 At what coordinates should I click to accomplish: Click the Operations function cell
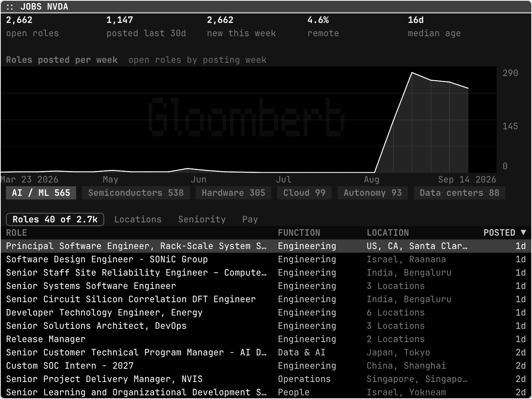coord(304,379)
